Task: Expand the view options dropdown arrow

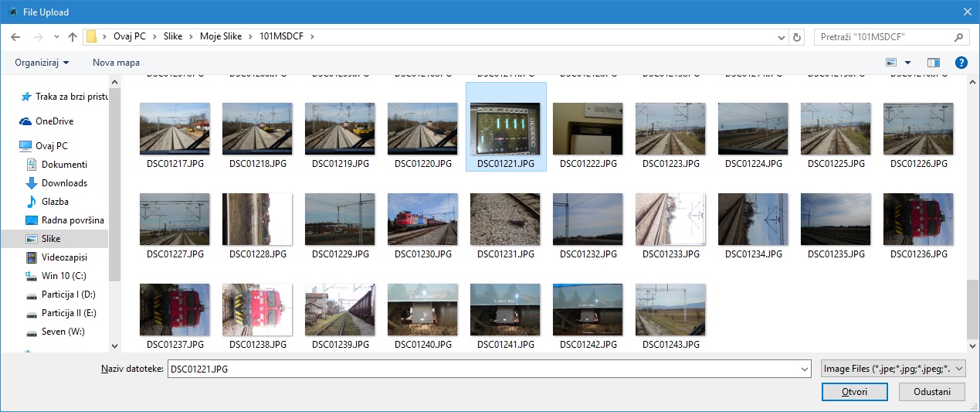Action: (907, 63)
